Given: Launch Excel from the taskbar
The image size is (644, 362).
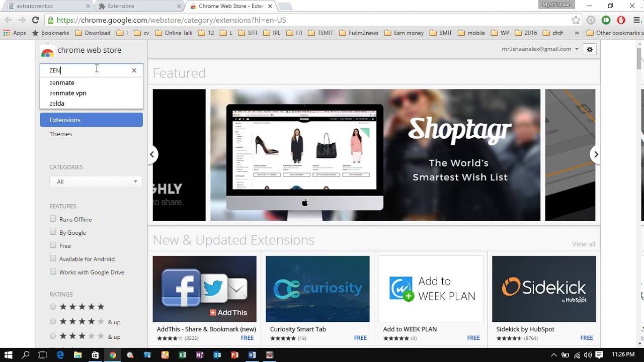Looking at the screenshot, I should pos(182,354).
